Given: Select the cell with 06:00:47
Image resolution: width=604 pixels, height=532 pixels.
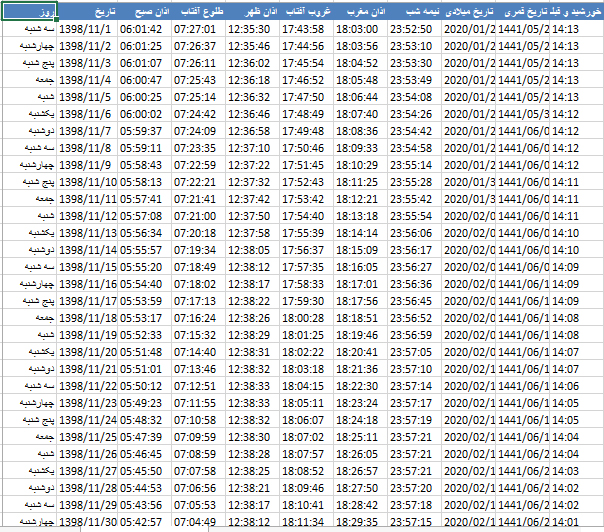Looking at the screenshot, I should click(x=144, y=80).
